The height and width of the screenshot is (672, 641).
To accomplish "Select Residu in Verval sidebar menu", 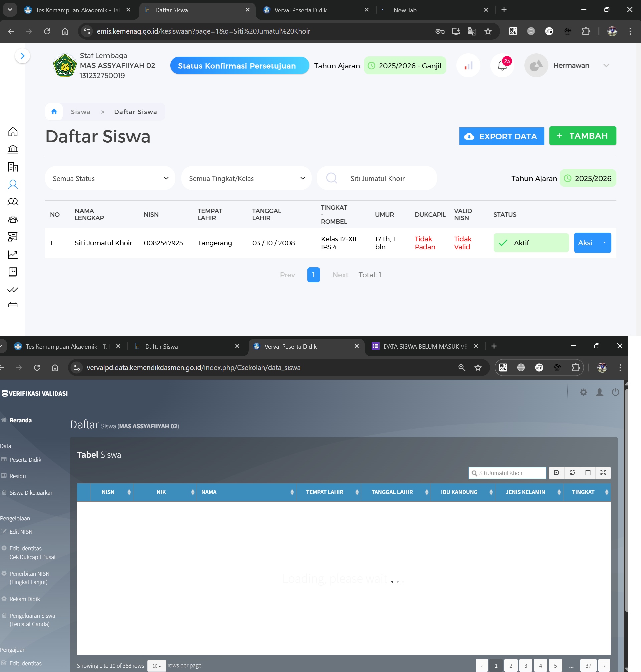I will point(18,476).
